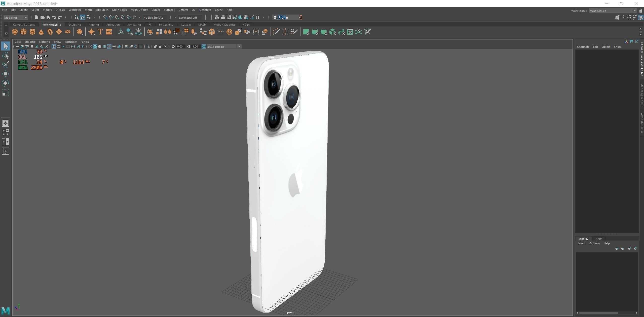
Task: Toggle the color management ON button
Action: (204, 47)
